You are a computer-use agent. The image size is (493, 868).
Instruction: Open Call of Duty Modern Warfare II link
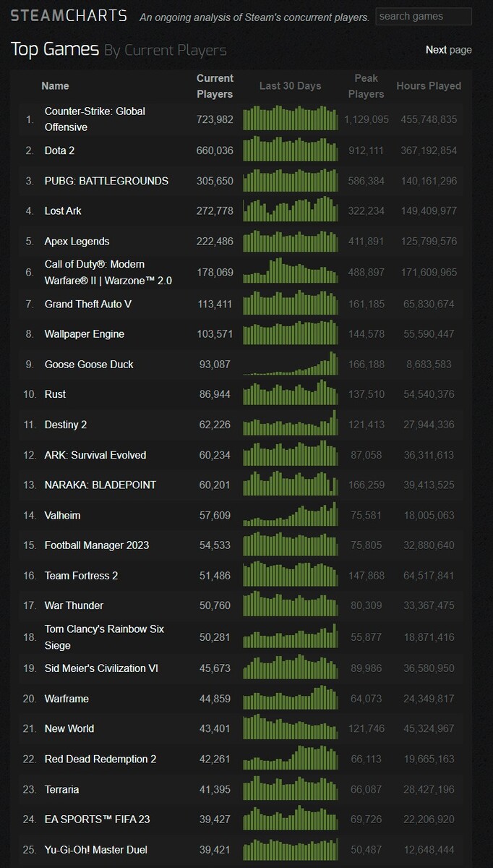click(x=108, y=272)
